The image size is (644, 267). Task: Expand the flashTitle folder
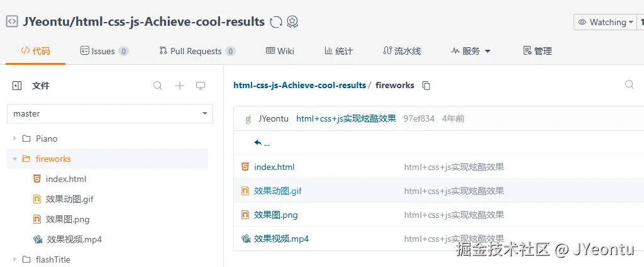click(15, 259)
